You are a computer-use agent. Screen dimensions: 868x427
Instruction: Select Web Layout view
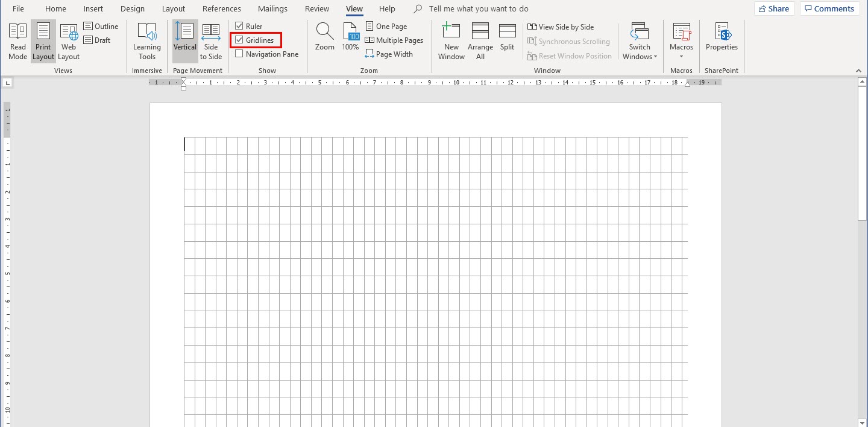68,40
